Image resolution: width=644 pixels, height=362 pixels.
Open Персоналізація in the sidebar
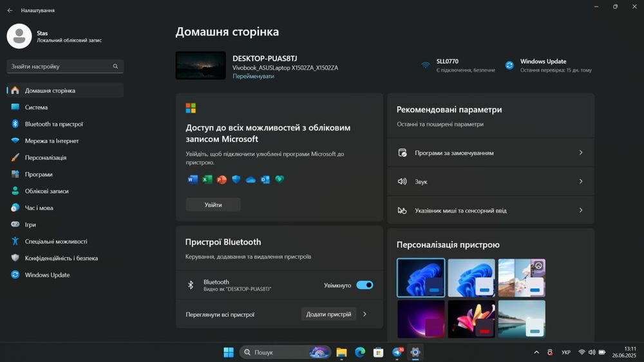[x=65, y=157]
